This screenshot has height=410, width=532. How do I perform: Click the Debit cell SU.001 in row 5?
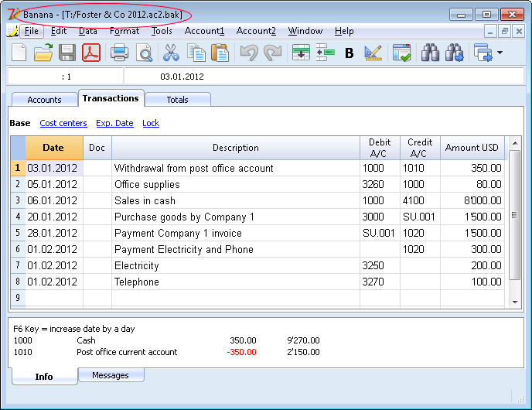tap(380, 233)
